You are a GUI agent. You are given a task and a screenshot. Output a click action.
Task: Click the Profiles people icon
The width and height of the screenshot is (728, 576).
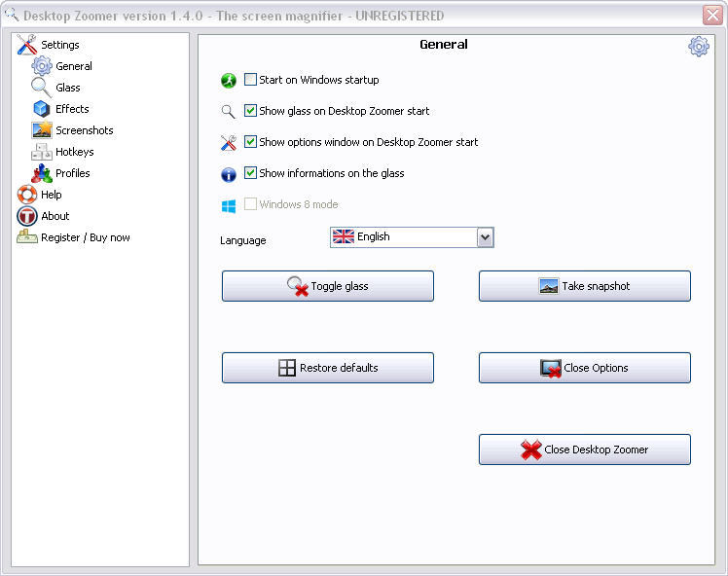42,173
